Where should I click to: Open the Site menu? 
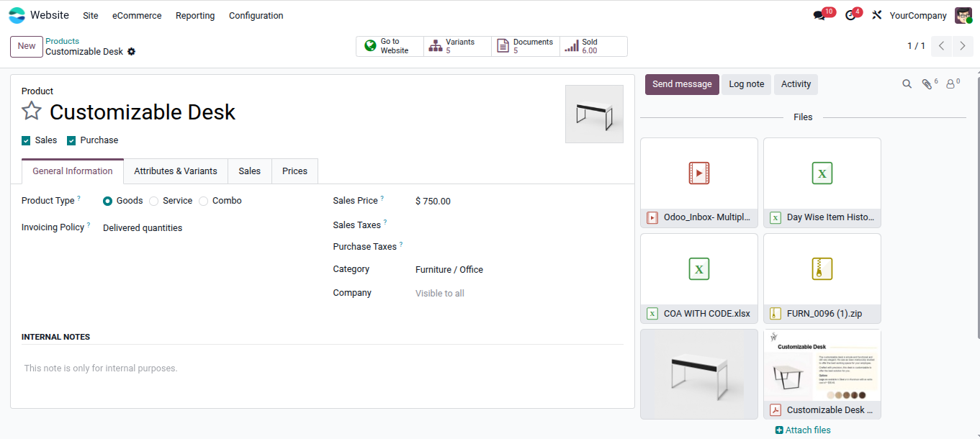(91, 15)
